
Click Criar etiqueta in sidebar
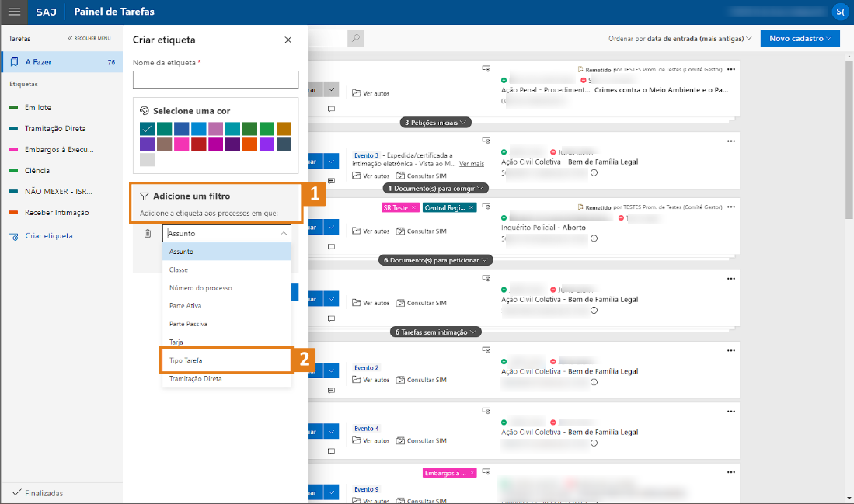pyautogui.click(x=48, y=236)
